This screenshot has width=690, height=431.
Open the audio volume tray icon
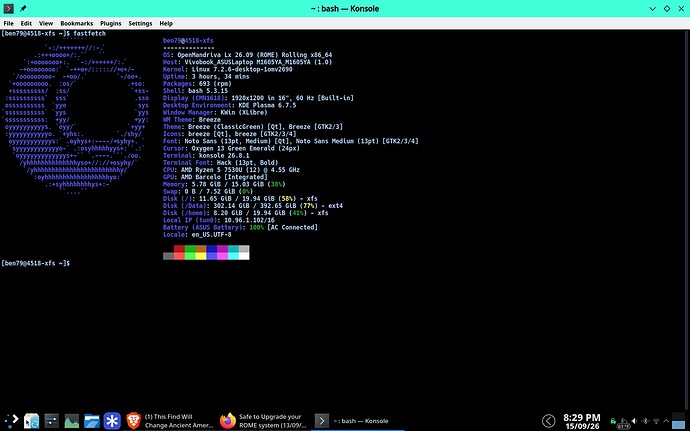coord(634,421)
